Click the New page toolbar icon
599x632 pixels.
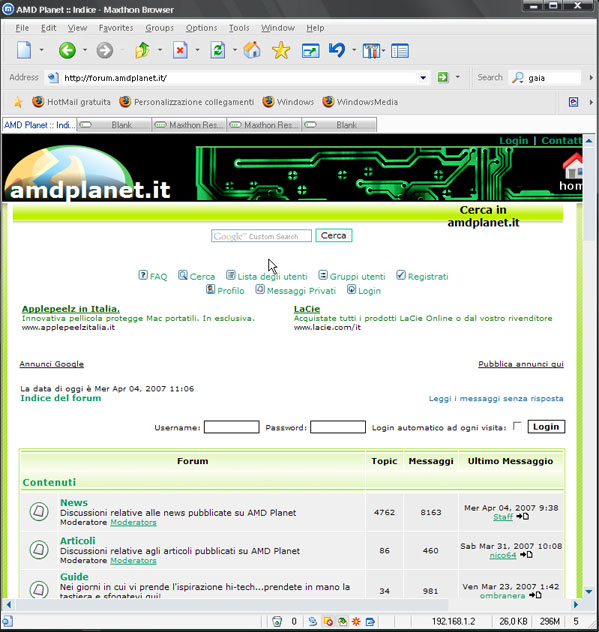tap(24, 50)
